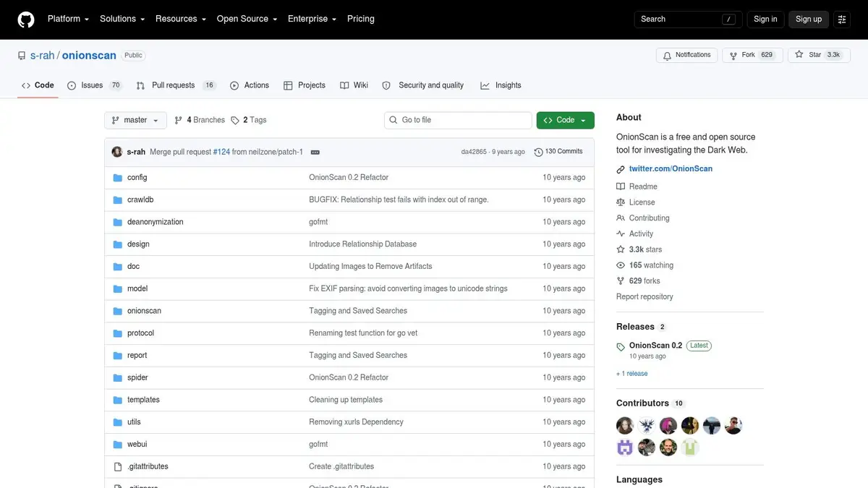Expand commit message via ellipsis icon
The height and width of the screenshot is (488, 868).
(315, 152)
